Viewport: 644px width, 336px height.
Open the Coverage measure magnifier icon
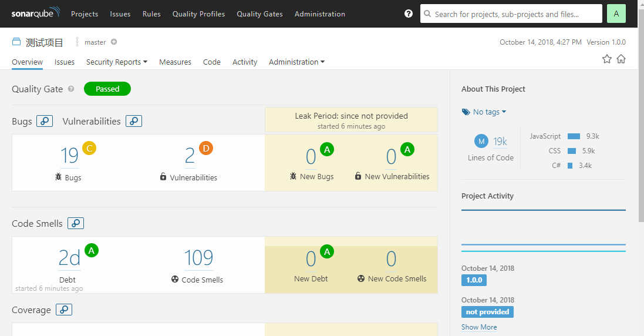tap(64, 310)
